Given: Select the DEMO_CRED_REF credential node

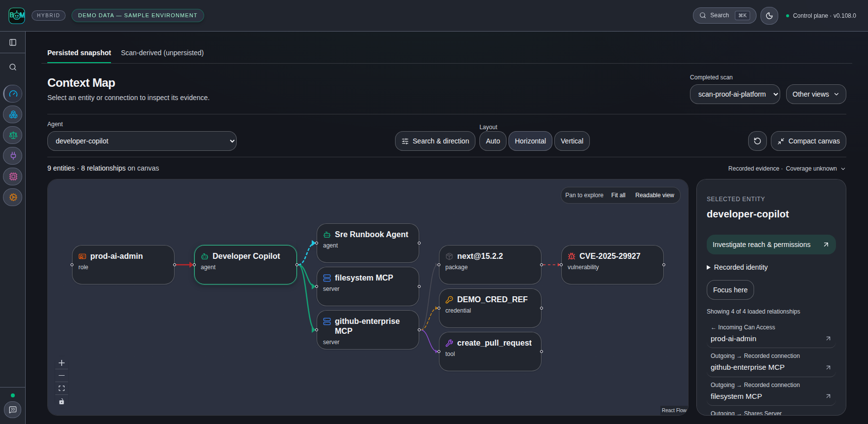Looking at the screenshot, I should (490, 308).
